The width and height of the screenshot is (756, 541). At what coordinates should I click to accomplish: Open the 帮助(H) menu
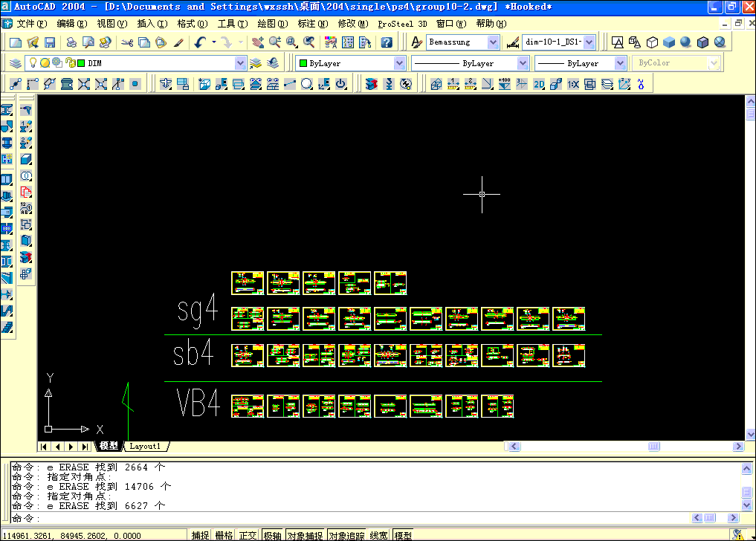491,24
